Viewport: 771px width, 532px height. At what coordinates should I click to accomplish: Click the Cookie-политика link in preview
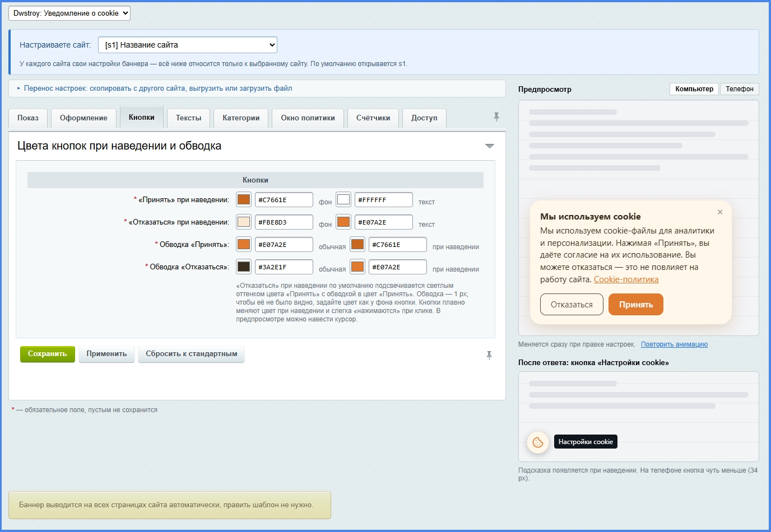point(626,279)
